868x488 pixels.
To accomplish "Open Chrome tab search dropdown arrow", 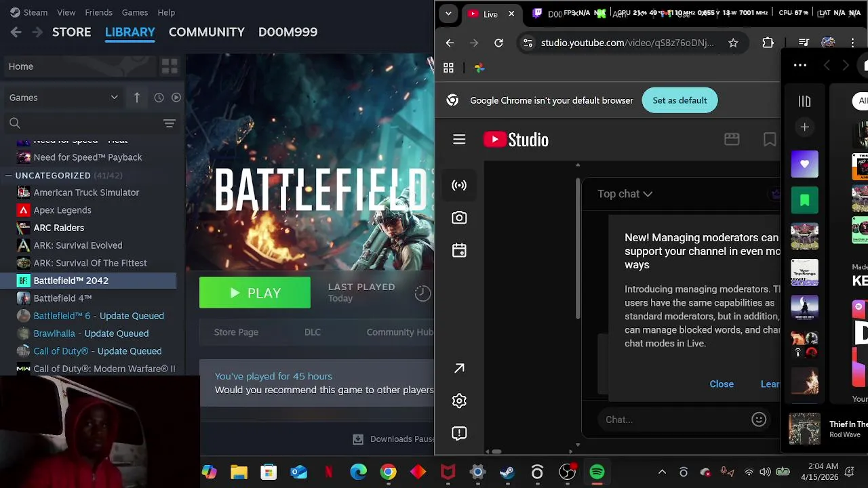I will tap(448, 14).
